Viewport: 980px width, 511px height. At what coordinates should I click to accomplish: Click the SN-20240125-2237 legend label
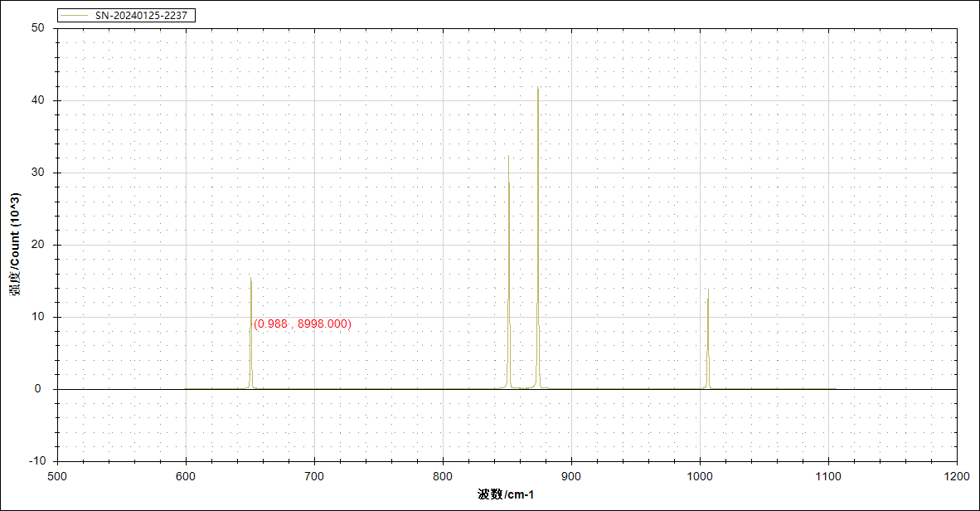tap(145, 16)
